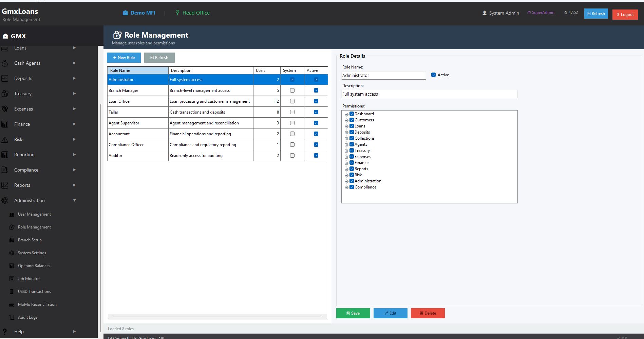Click the Description input field

point(430,94)
